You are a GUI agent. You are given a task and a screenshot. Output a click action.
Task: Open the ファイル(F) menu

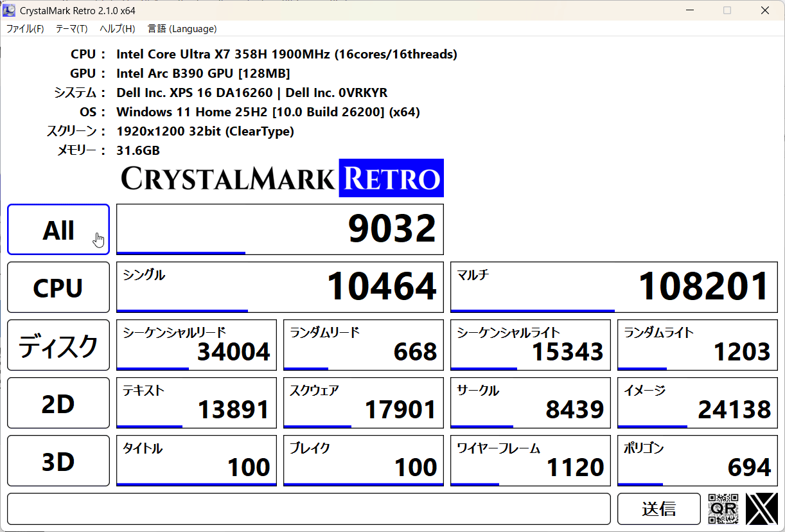click(25, 29)
